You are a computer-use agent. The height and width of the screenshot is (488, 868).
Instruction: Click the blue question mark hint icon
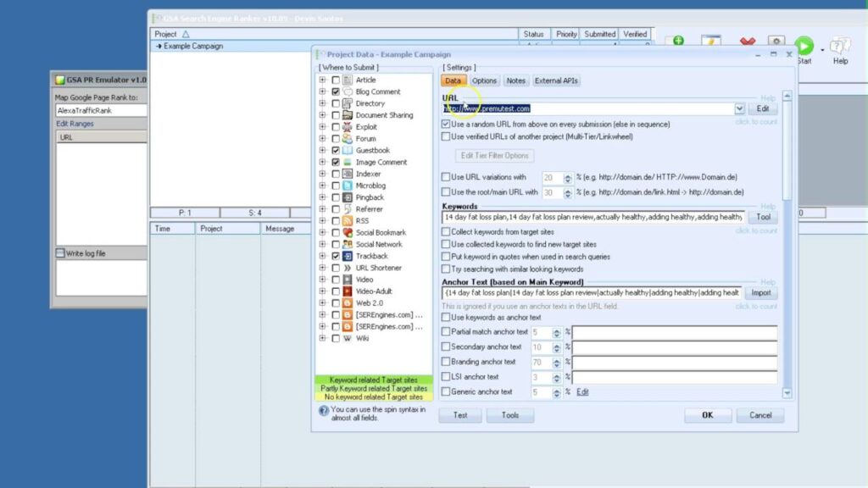click(323, 411)
